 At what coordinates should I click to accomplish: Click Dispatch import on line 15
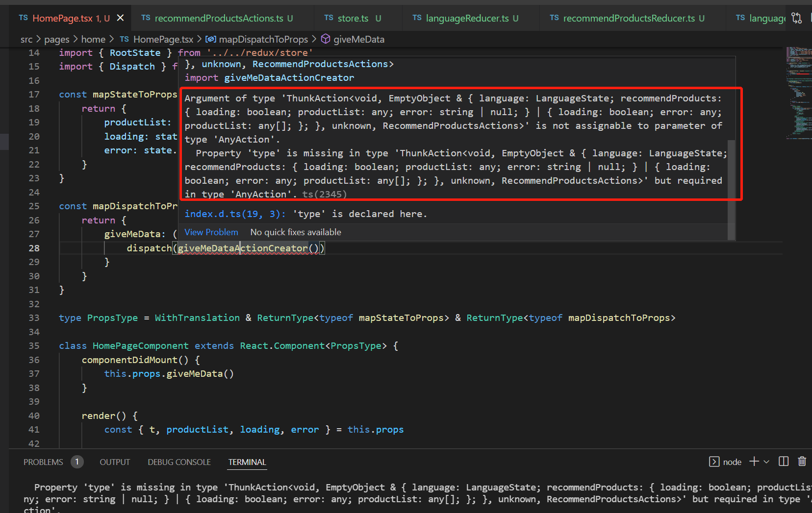click(x=132, y=67)
